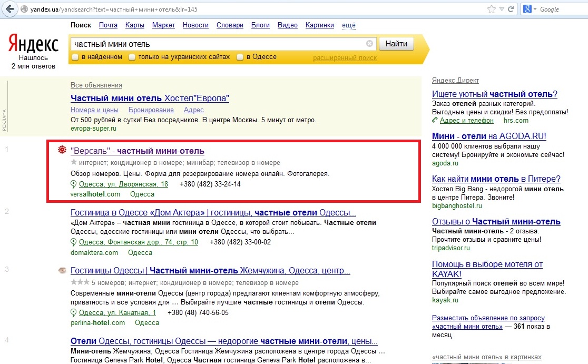Click map pin beside Дворянская, 18 address
Image resolution: width=588 pixels, height=364 pixels.
[74, 184]
